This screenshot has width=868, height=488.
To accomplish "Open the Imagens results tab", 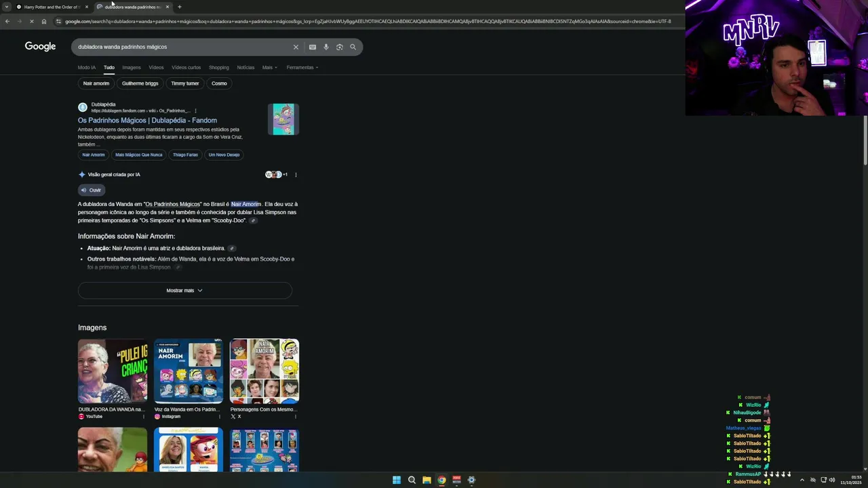I will coord(132,68).
